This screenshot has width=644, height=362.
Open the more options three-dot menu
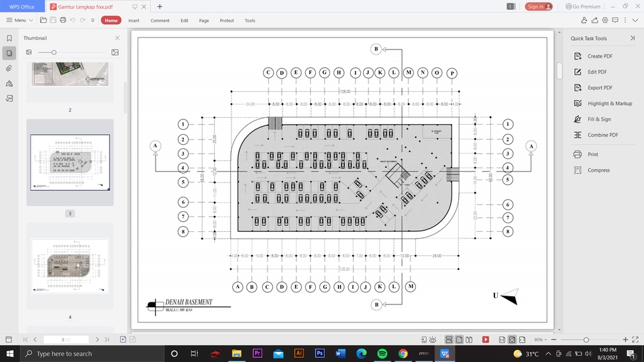(625, 20)
